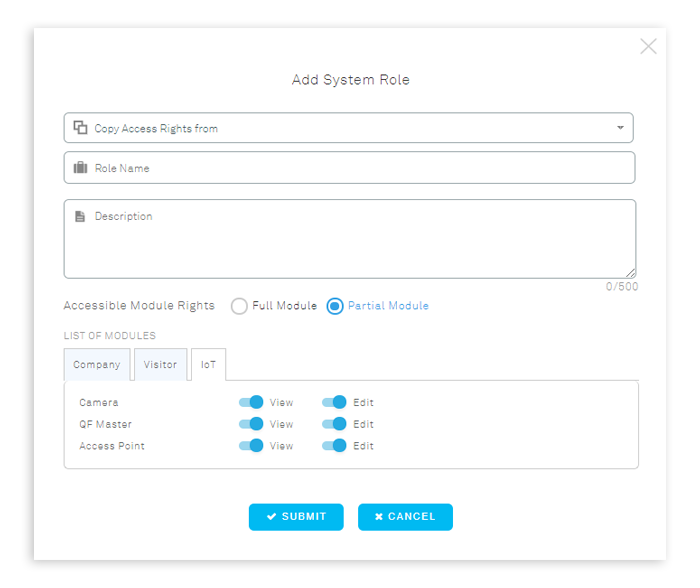Click the resize handle of Description box
Screen dimensions: 700x588
[630, 273]
